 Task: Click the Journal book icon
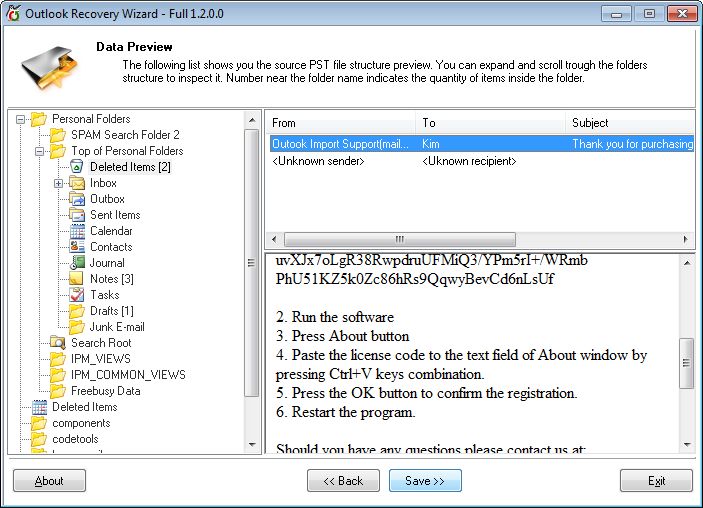click(77, 263)
